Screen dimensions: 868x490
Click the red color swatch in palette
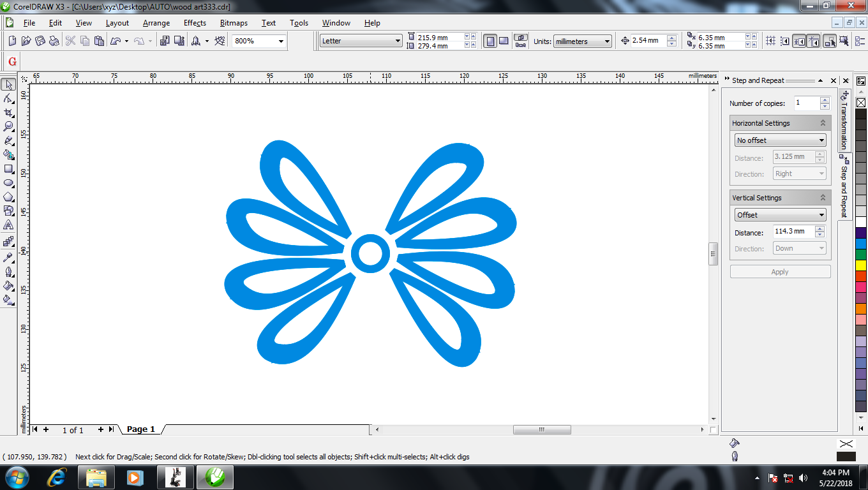860,277
